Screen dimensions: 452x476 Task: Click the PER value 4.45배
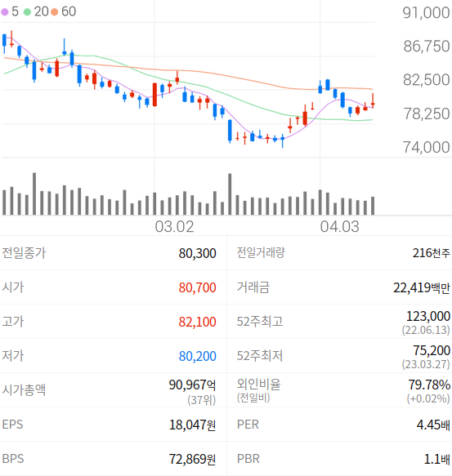(x=433, y=425)
